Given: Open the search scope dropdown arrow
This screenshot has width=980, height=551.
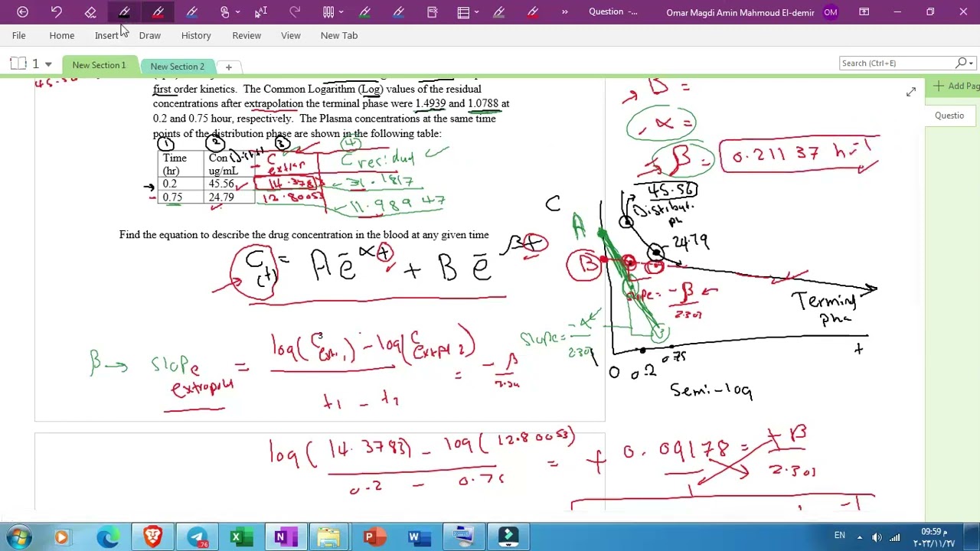Looking at the screenshot, I should [x=971, y=64].
